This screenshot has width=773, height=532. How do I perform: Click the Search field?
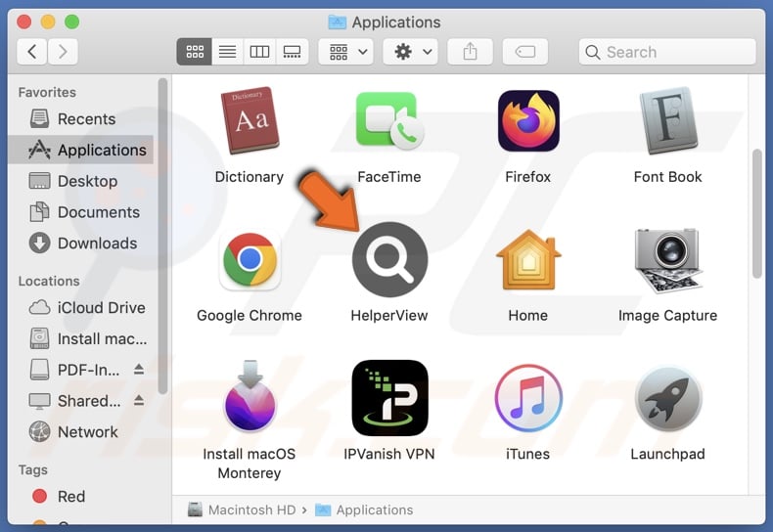667,52
